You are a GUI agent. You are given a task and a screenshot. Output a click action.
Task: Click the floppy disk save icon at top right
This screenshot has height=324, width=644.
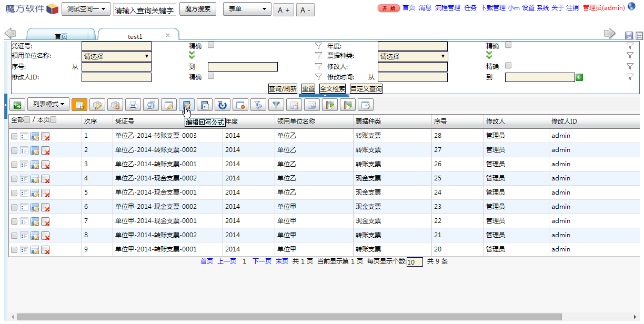pos(629,36)
